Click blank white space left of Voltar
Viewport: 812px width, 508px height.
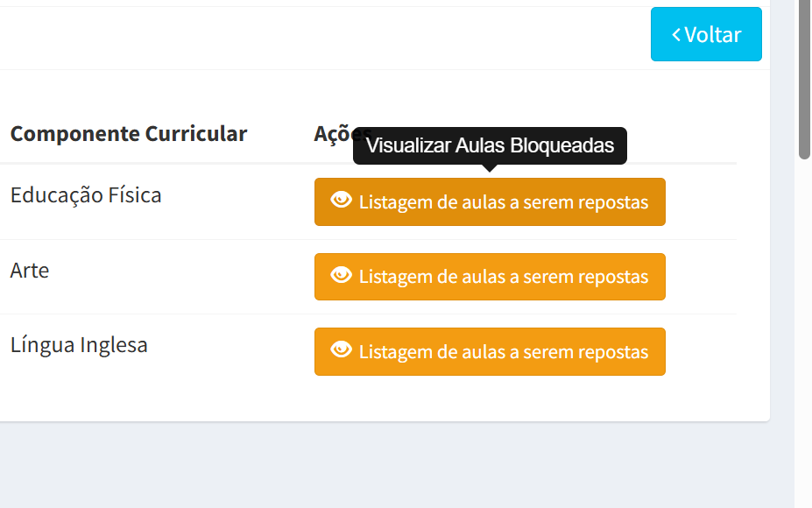[321, 38]
